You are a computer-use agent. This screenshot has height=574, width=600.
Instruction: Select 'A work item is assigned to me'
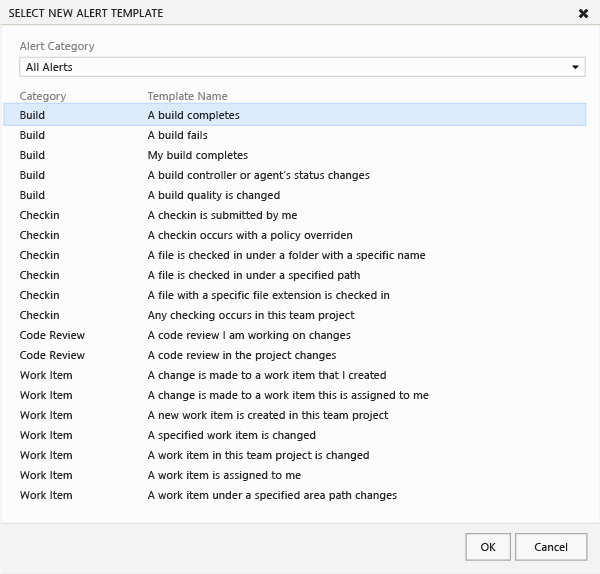pos(295,475)
